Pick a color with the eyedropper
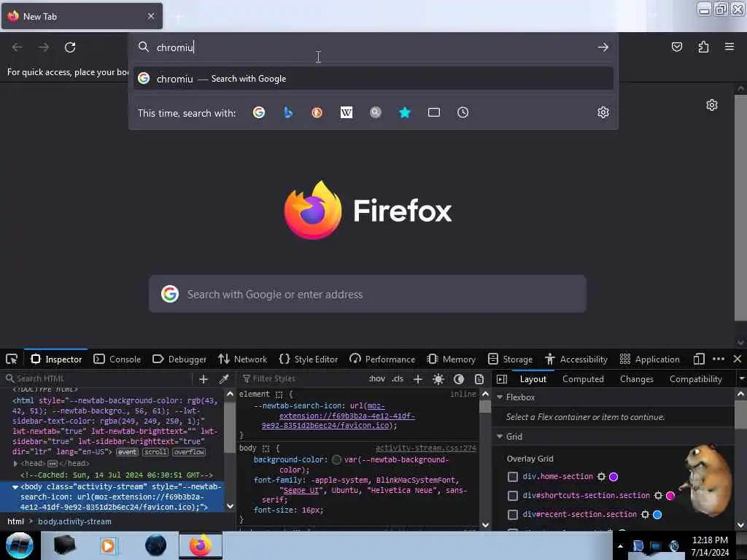747x560 pixels. pyautogui.click(x=223, y=379)
